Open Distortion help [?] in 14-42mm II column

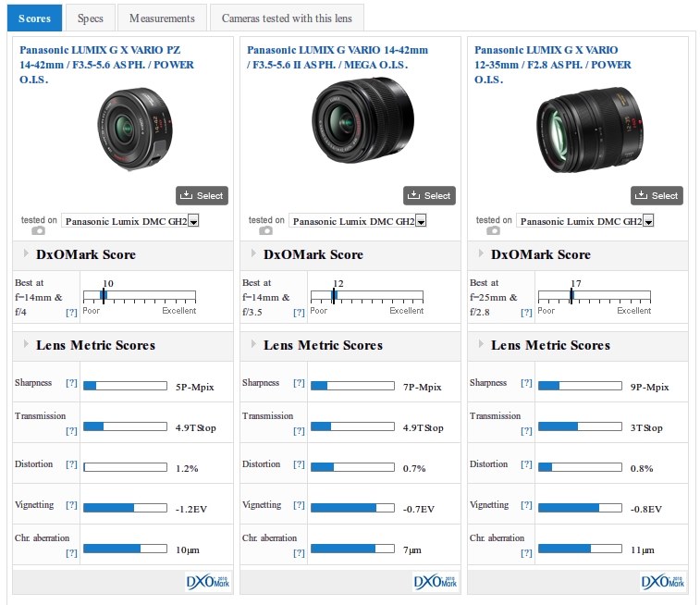[x=299, y=463]
